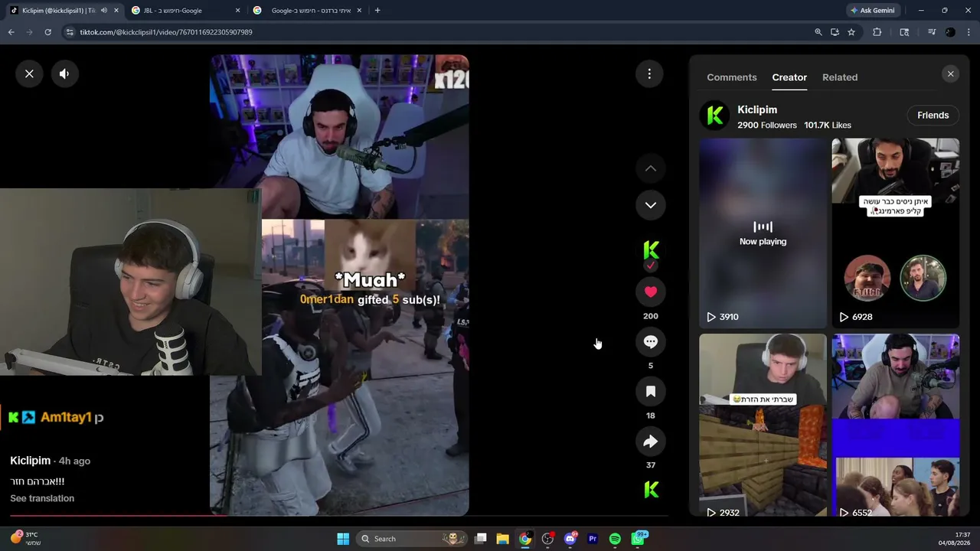Open the Chrome profile avatar

click(x=950, y=32)
